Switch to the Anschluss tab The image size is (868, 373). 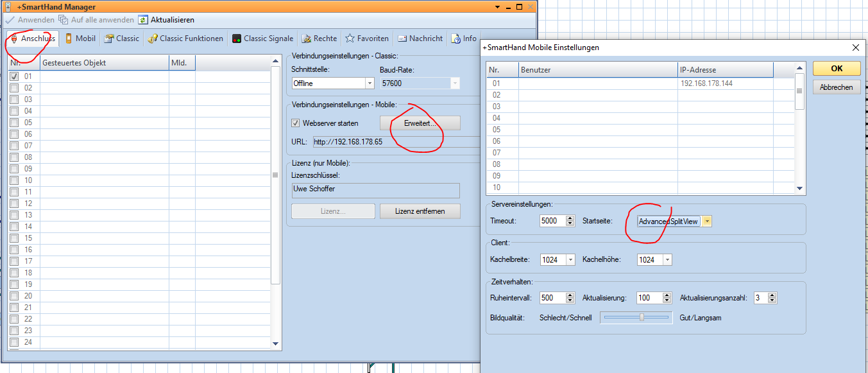[32, 39]
